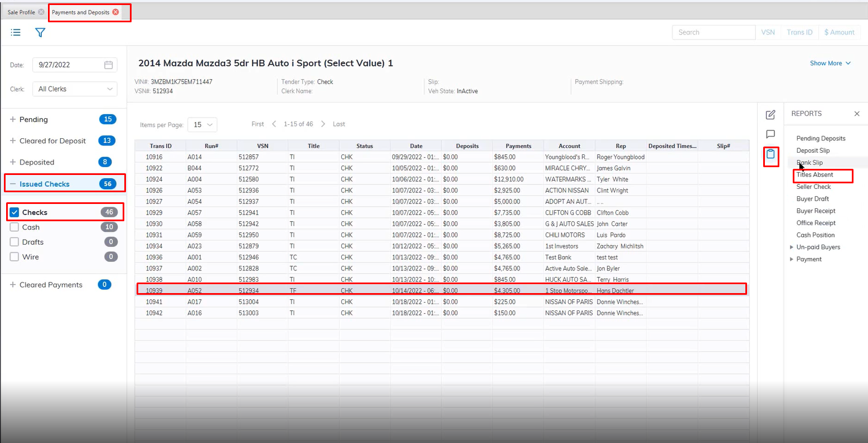Screen dimensions: 868x443
Task: Click the list menu icon
Action: tap(16, 32)
